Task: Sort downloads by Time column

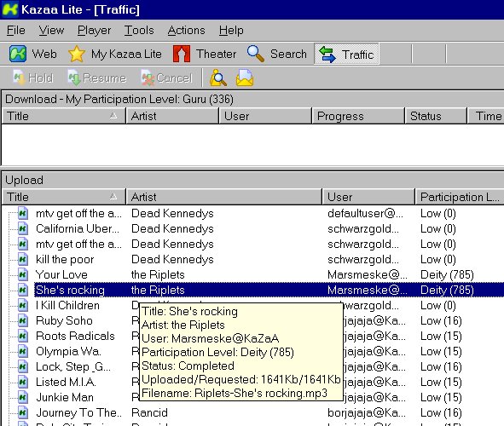Action: pos(485,116)
